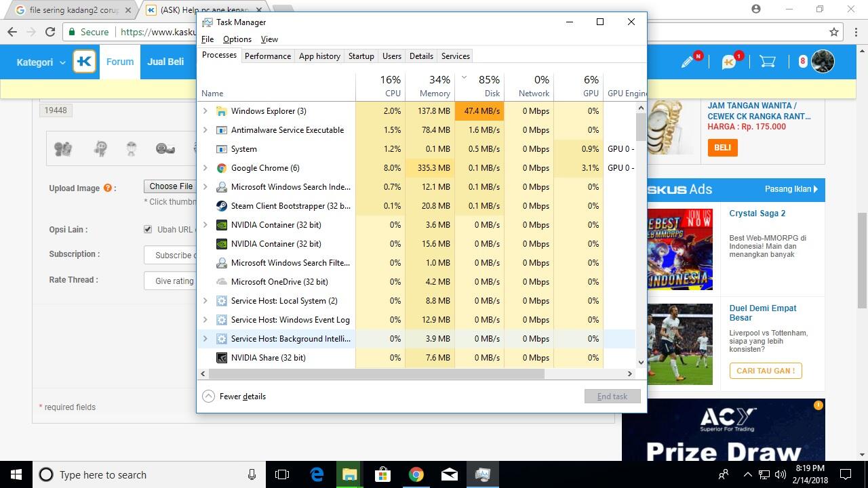Viewport: 868px width, 488px height.
Task: Click the Kaskus logo in browser header
Action: [85, 62]
